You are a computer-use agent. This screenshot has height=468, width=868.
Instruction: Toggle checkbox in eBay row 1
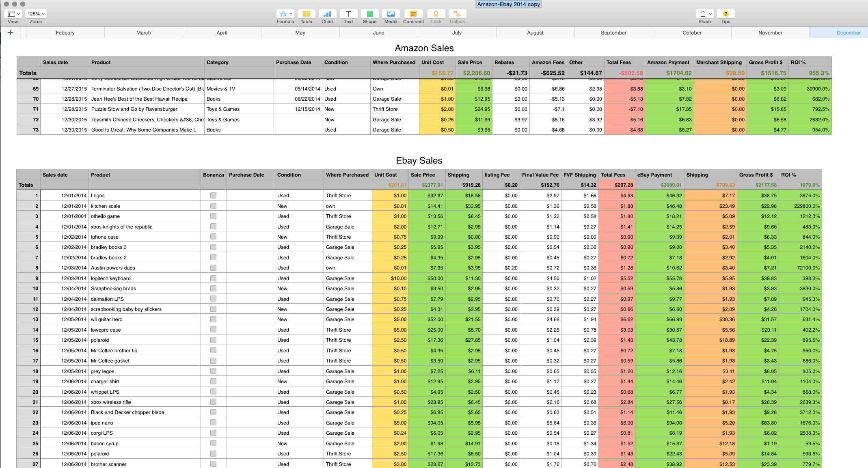coord(213,195)
